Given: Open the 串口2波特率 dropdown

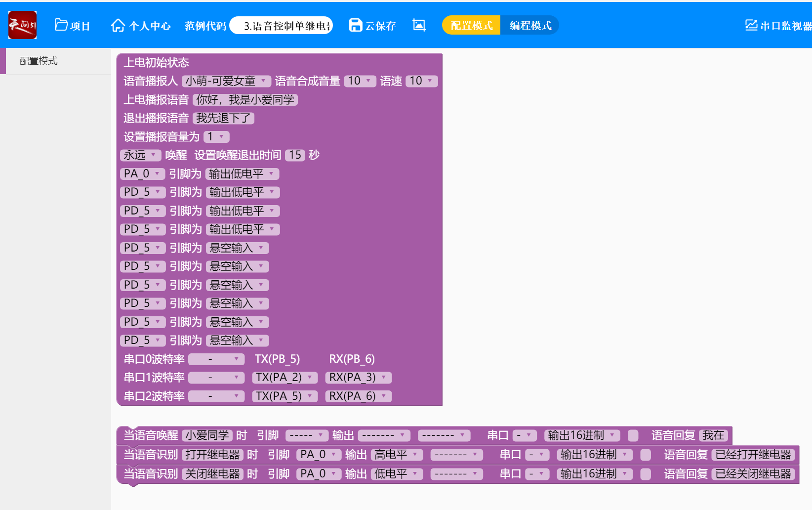Looking at the screenshot, I should (x=216, y=396).
